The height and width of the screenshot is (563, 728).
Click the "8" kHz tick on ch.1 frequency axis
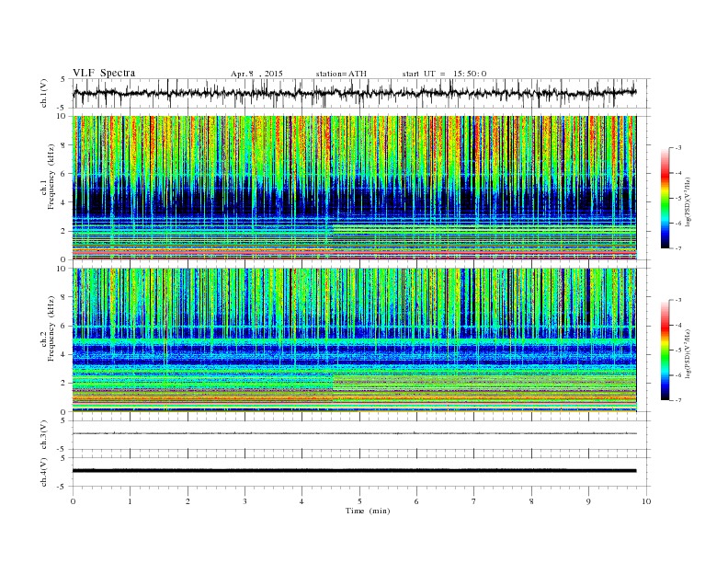tap(64, 145)
